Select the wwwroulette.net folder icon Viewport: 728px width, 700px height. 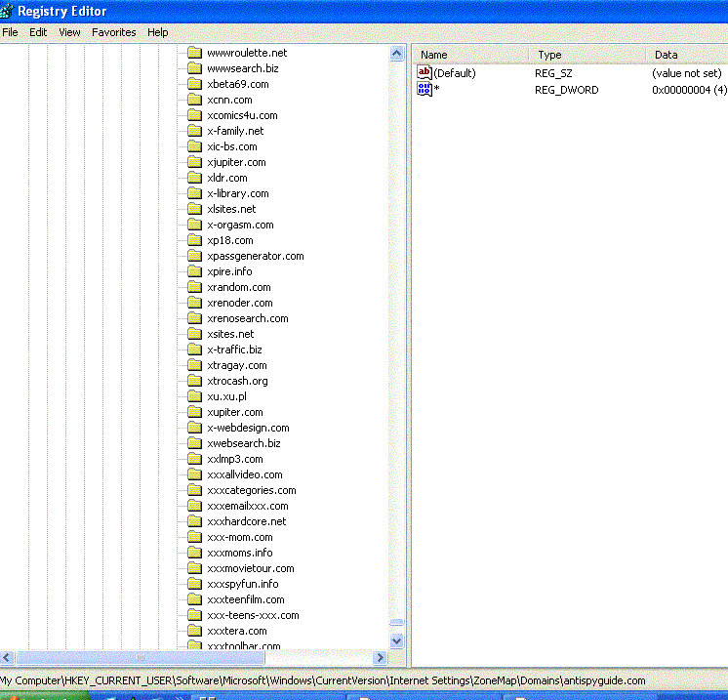pyautogui.click(x=194, y=53)
